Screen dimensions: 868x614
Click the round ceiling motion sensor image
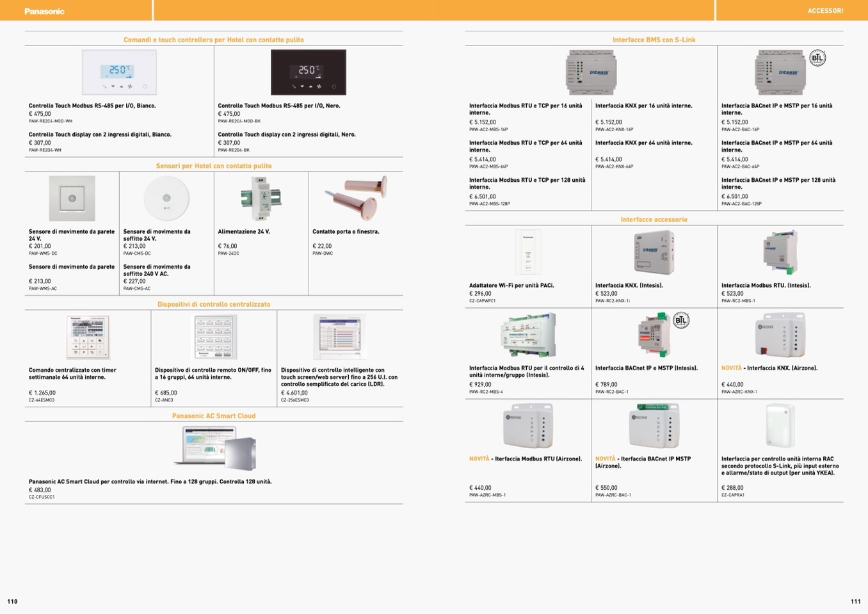pyautogui.click(x=166, y=198)
